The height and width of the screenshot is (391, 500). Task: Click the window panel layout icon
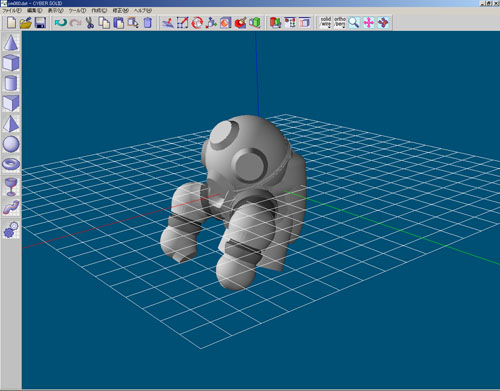click(304, 23)
